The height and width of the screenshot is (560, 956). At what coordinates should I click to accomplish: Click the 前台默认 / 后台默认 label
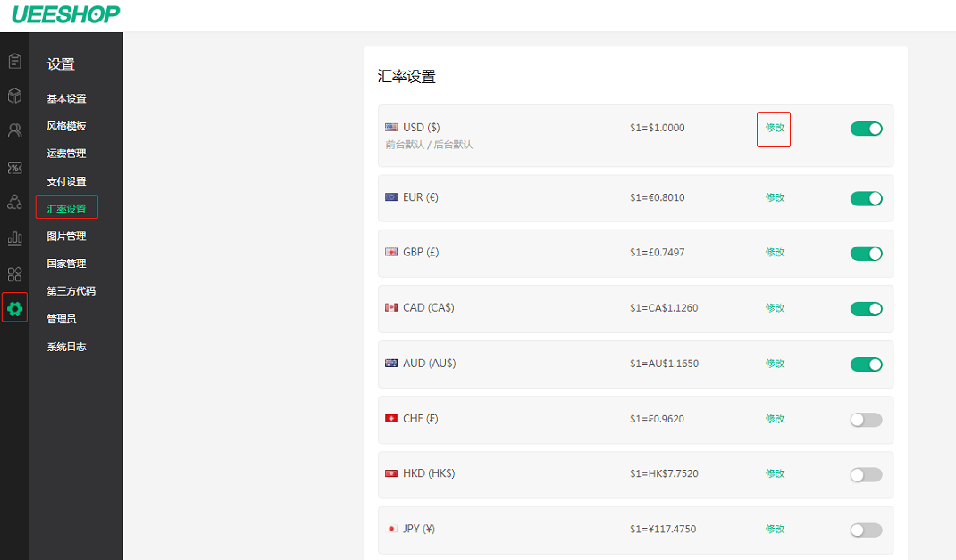click(x=429, y=145)
